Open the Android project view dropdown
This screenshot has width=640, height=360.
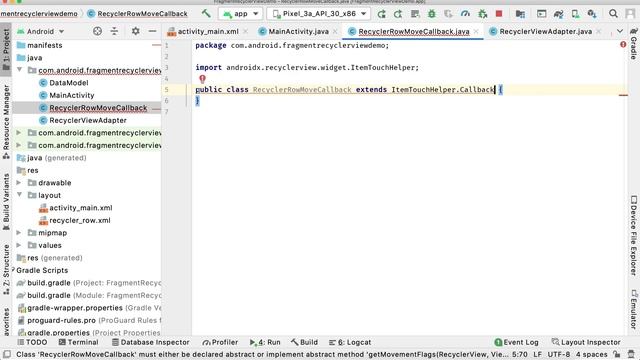[x=41, y=31]
